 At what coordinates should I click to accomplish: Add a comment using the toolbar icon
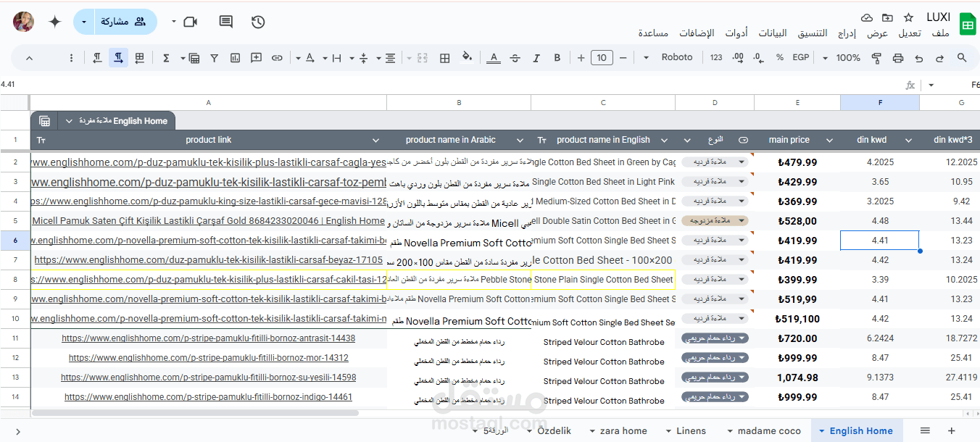[x=256, y=58]
